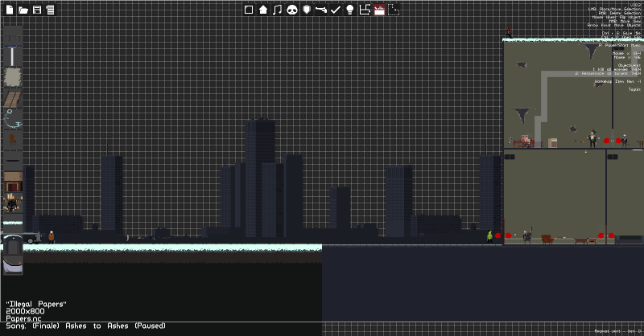Create a new level file
644x336 pixels.
[10, 10]
